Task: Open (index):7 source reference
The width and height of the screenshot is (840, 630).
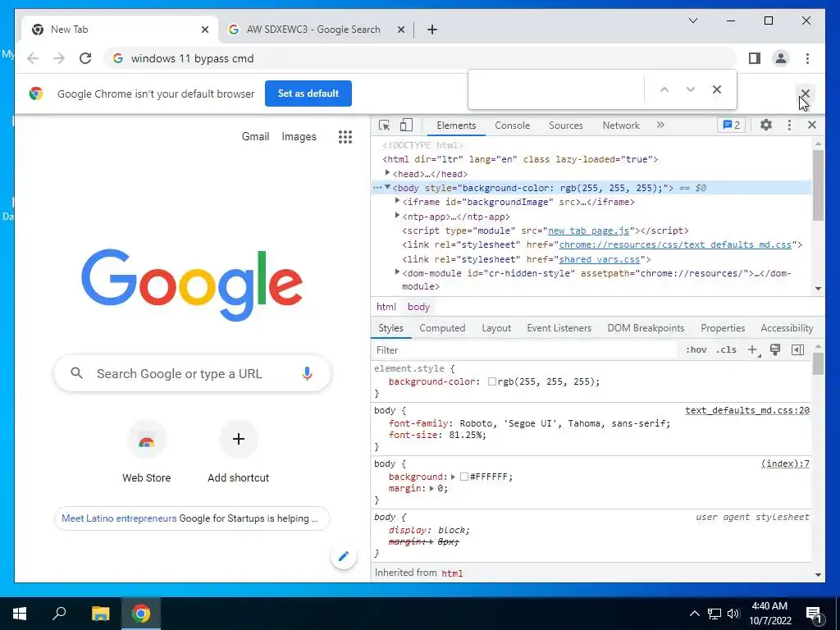Action: 785,464
